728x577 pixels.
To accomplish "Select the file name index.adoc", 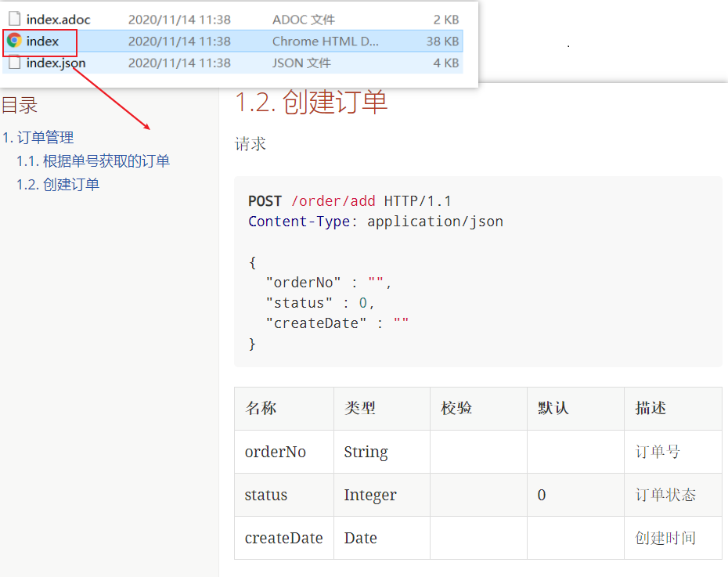I will coord(58,20).
